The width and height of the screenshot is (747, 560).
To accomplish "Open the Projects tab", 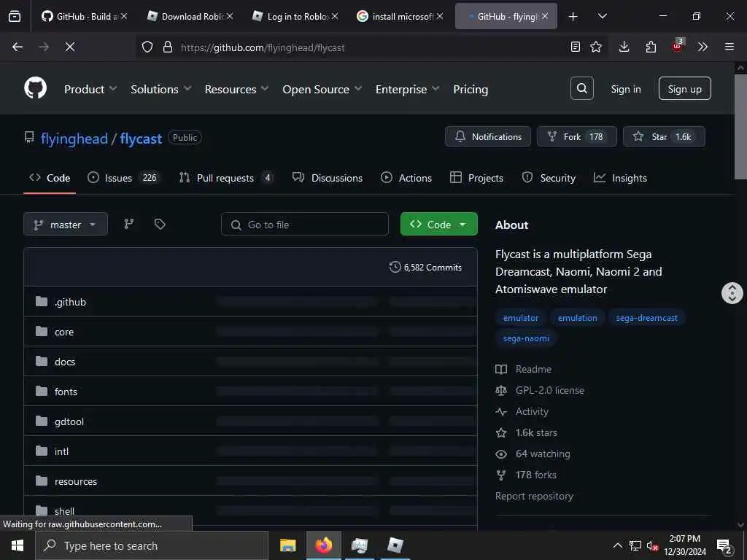I will coord(476,178).
